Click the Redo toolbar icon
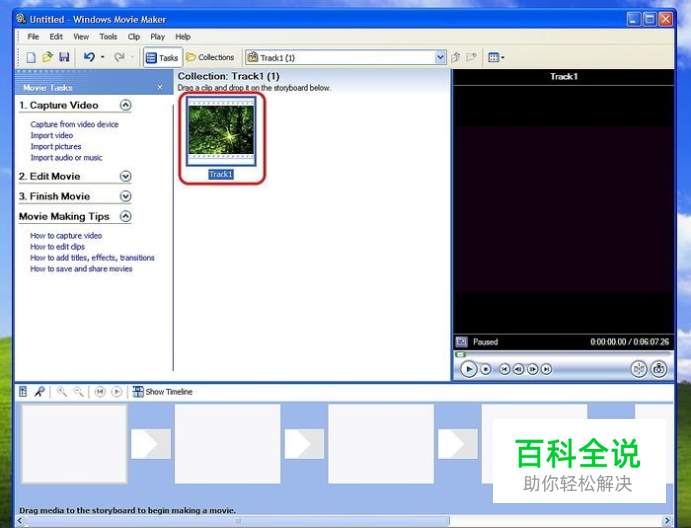Viewport: 691px width, 528px height. (x=119, y=57)
